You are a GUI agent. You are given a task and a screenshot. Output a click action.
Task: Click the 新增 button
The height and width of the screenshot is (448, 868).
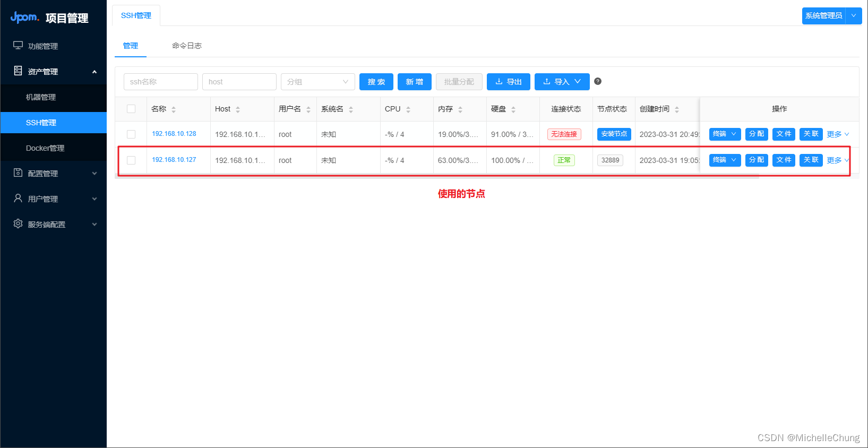coord(415,82)
